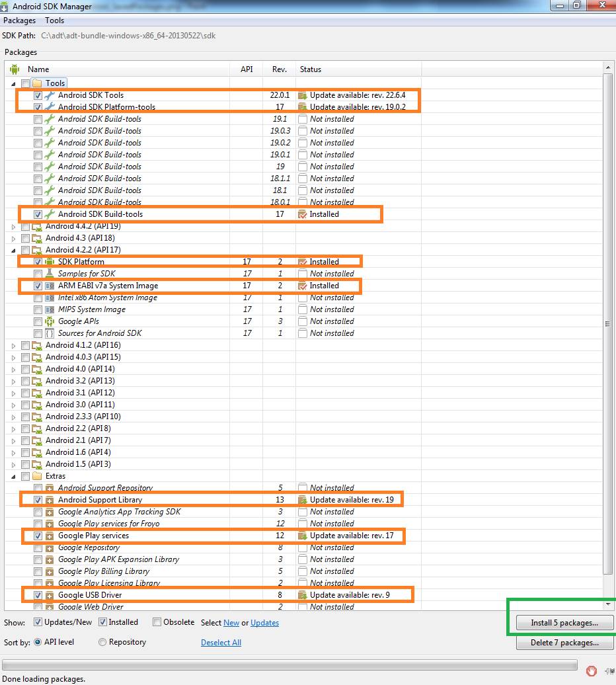Collapse the Android 4.2.2 (API 17) node
This screenshot has width=616, height=685.
pyautogui.click(x=13, y=251)
